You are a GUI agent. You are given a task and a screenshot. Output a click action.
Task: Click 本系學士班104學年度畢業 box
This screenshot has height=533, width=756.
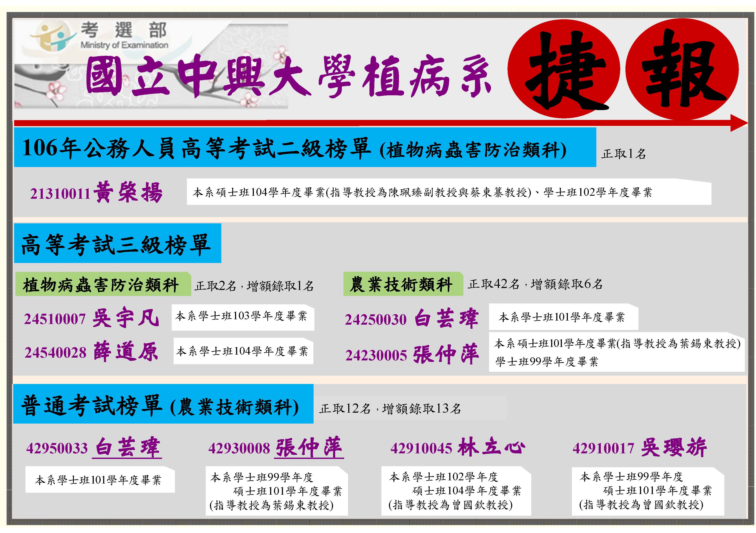(243, 351)
